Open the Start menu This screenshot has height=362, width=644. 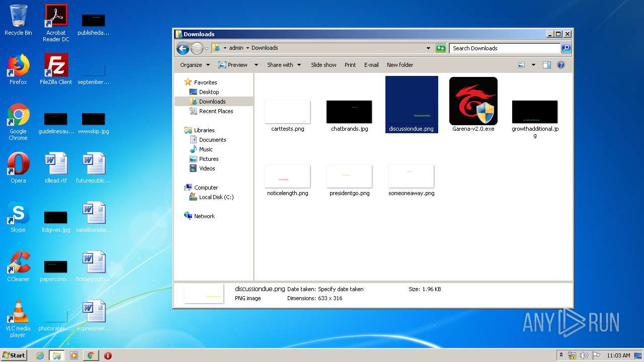14,355
